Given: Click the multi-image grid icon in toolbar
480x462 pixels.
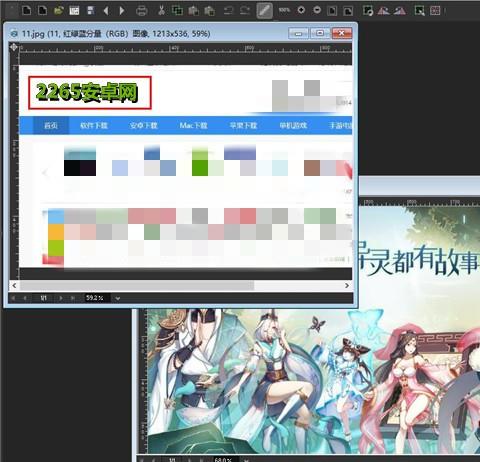Looking at the screenshot, I should pos(435,10).
